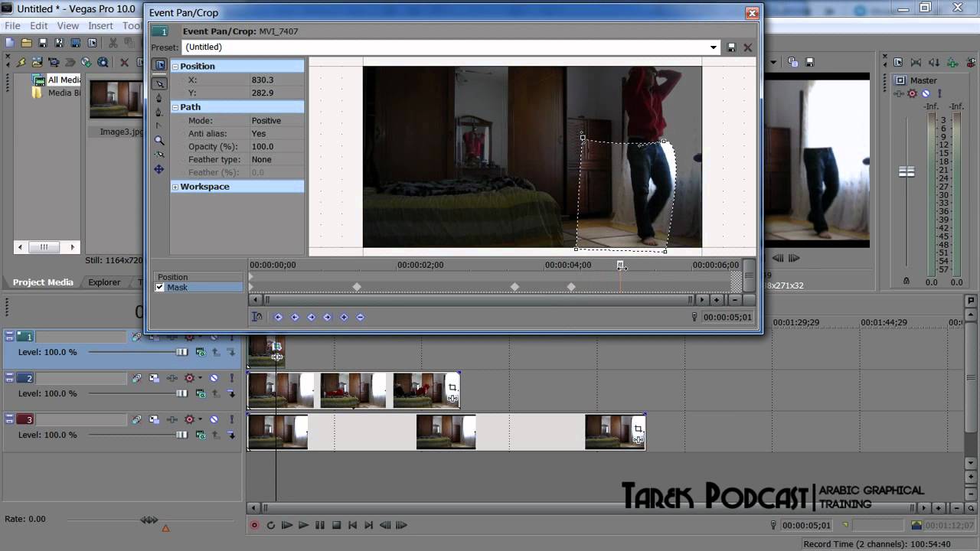Uncheck the Mask checkbox
The image size is (980, 551).
click(159, 288)
